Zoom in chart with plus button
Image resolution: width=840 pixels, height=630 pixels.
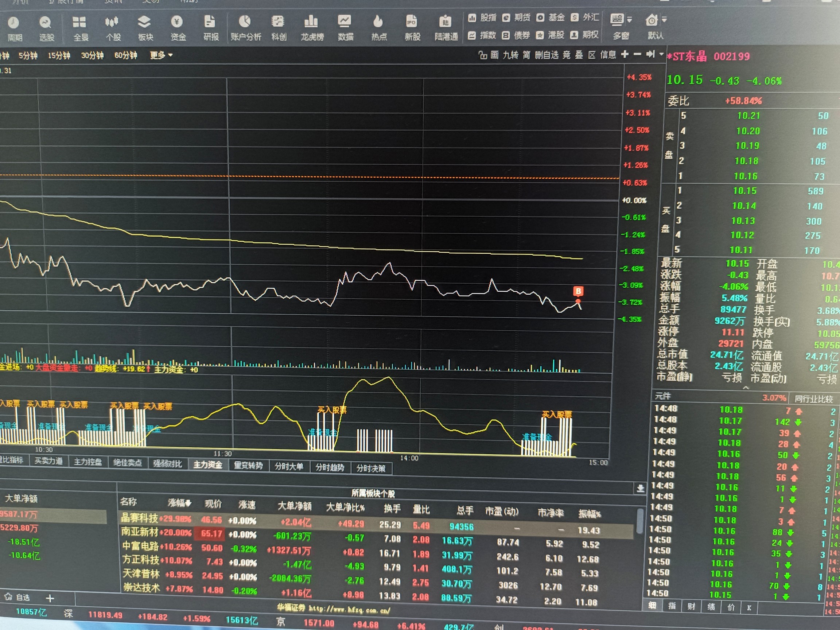pyautogui.click(x=625, y=54)
